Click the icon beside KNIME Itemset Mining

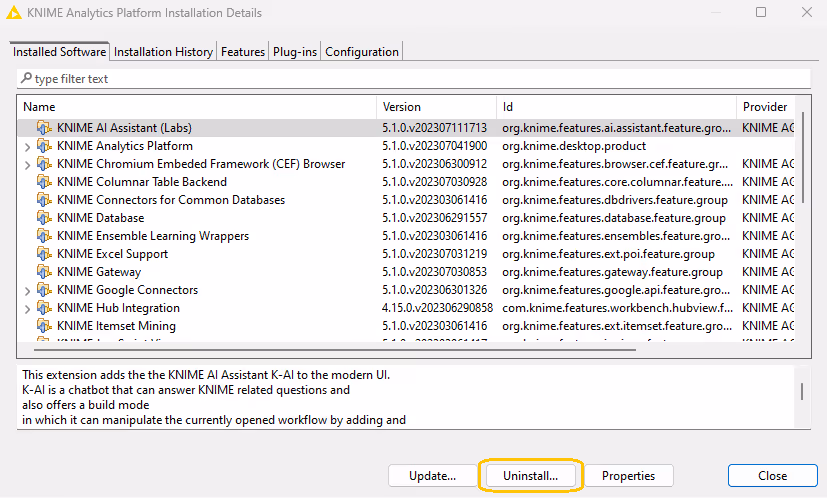(44, 325)
